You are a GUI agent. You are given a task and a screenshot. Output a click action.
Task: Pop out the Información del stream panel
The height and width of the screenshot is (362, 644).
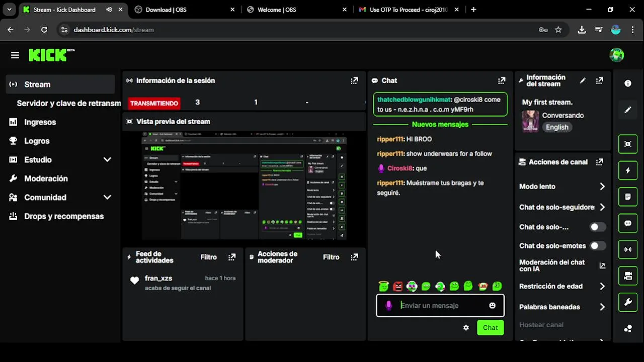point(599,80)
